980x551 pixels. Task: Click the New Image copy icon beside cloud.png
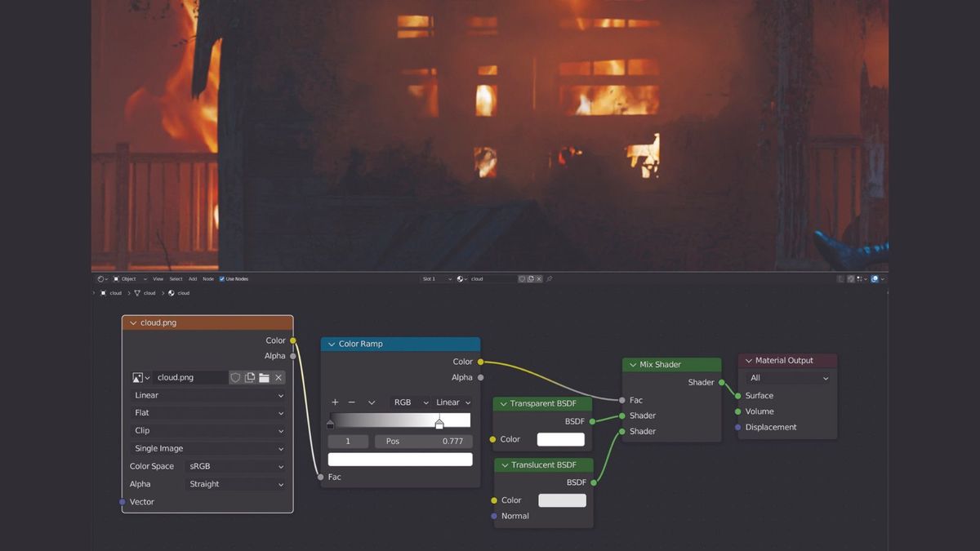pos(249,377)
